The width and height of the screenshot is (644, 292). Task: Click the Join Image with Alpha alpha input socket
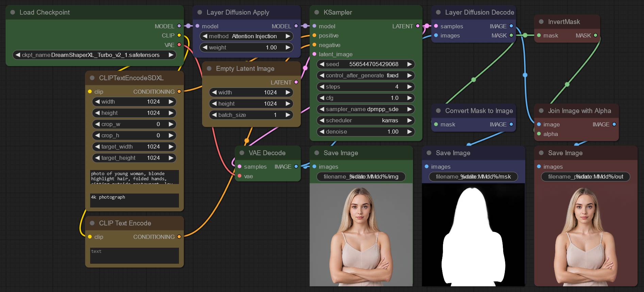click(539, 134)
